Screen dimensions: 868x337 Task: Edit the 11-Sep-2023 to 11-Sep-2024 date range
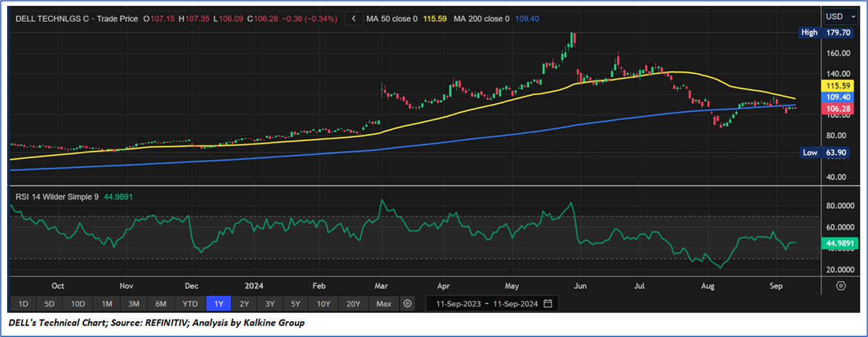click(485, 303)
